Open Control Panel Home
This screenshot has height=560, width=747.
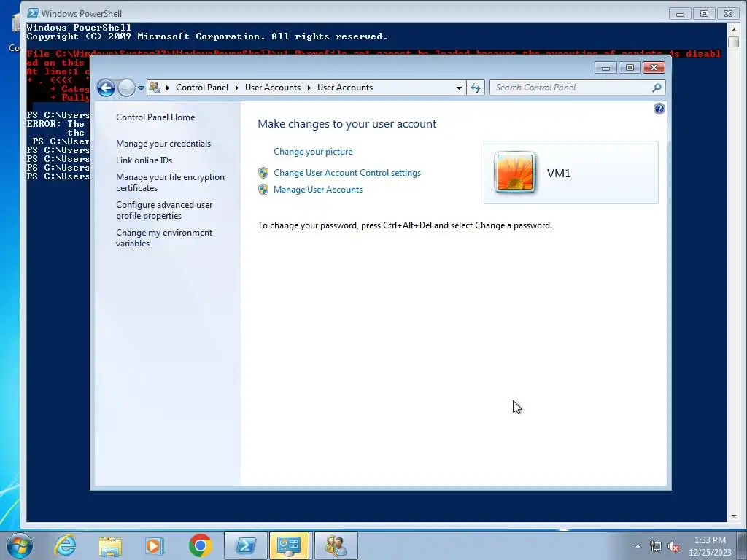(155, 117)
